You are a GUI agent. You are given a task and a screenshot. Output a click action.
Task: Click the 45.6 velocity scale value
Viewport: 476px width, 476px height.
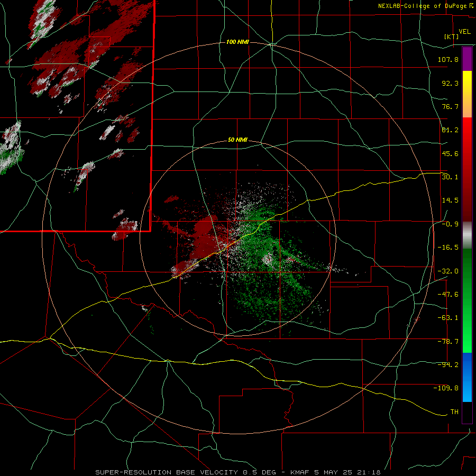pyautogui.click(x=450, y=153)
